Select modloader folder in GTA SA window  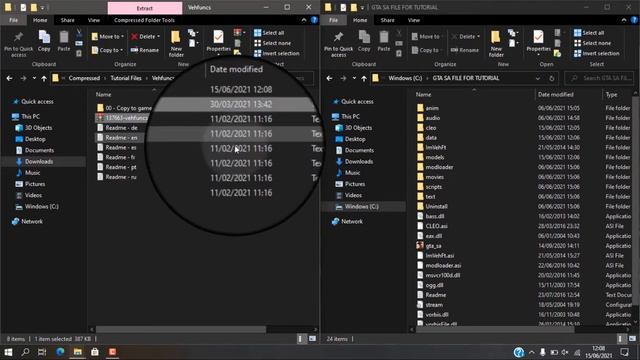click(435, 167)
